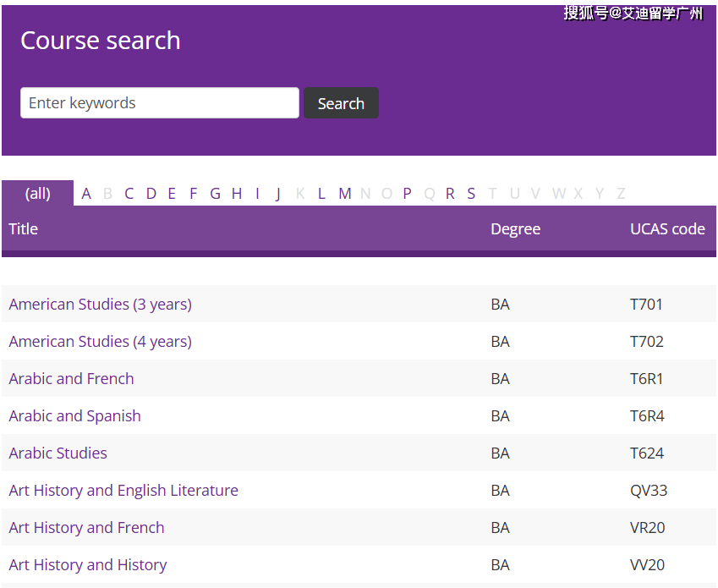718x588 pixels.
Task: Click the UCAS code column header
Action: pos(667,229)
